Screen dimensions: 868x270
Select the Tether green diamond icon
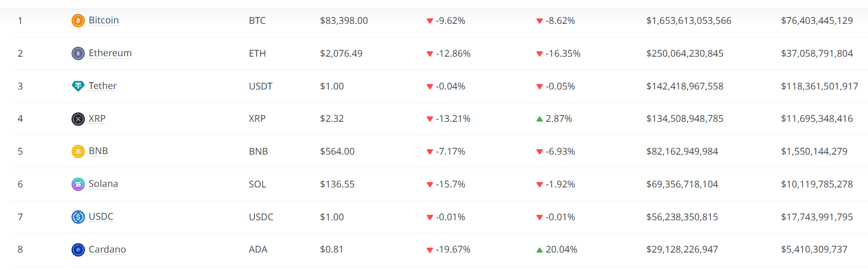pyautogui.click(x=78, y=86)
